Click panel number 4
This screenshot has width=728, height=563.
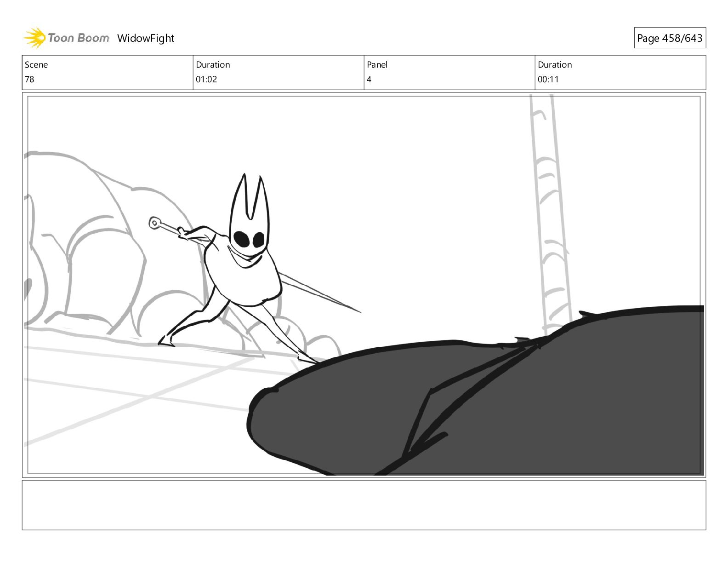tap(369, 79)
